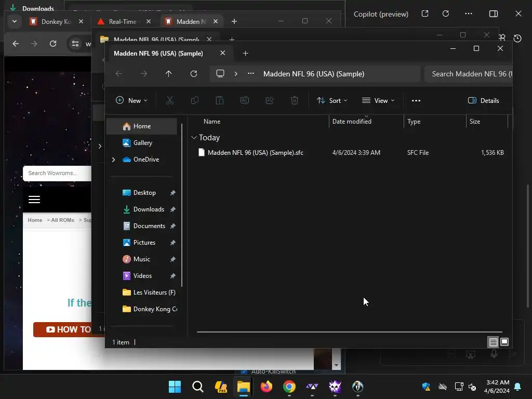Open File Explorer from the taskbar

point(244,387)
